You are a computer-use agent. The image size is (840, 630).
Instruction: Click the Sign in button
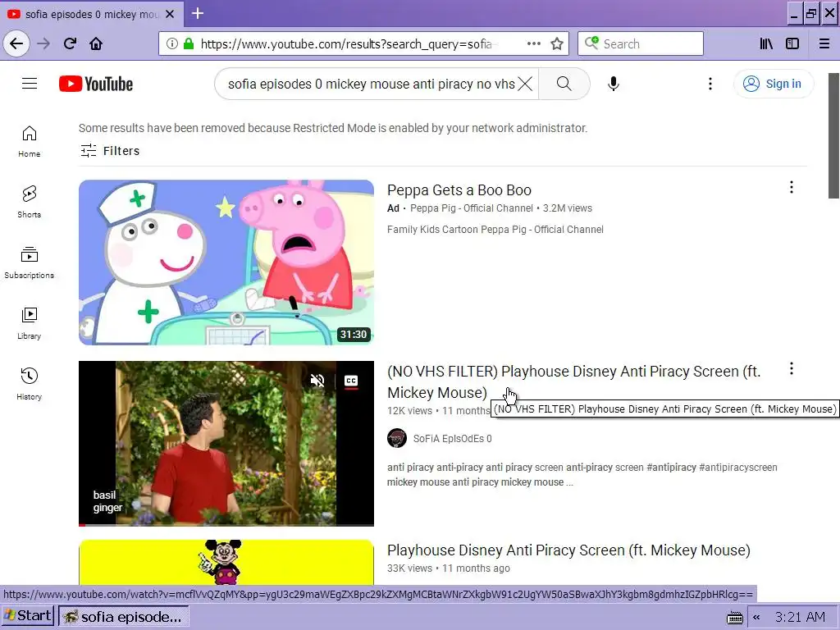[773, 84]
